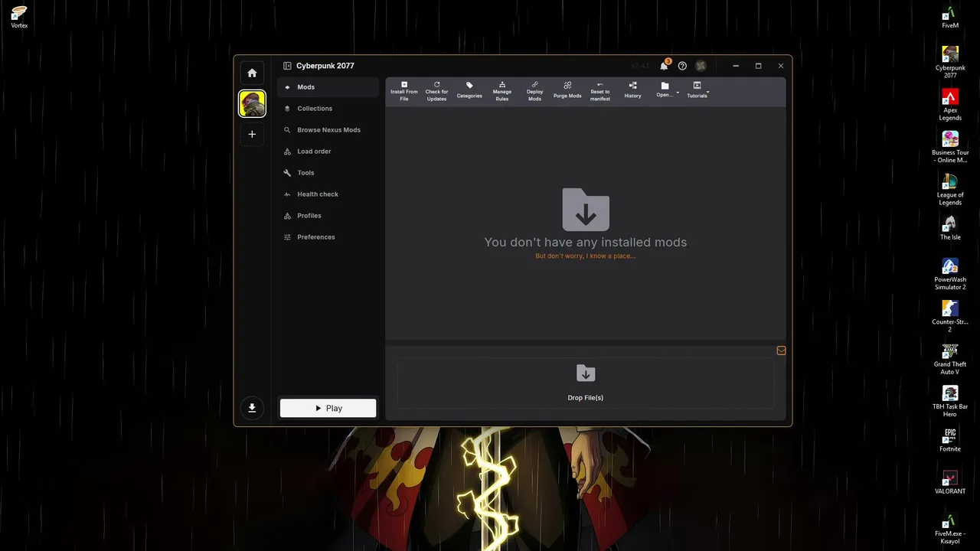Viewport: 980px width, 551px height.
Task: Select the FiveM desktop icon
Action: click(950, 17)
